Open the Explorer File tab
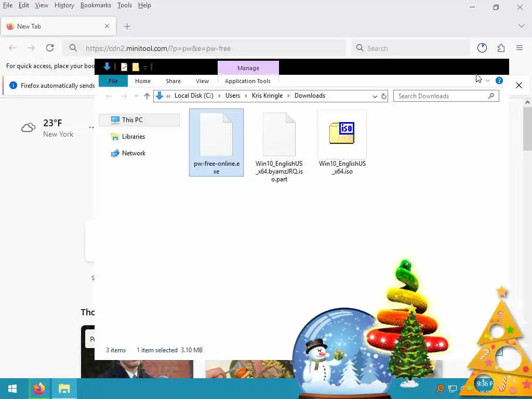The width and height of the screenshot is (532, 399). click(x=113, y=81)
